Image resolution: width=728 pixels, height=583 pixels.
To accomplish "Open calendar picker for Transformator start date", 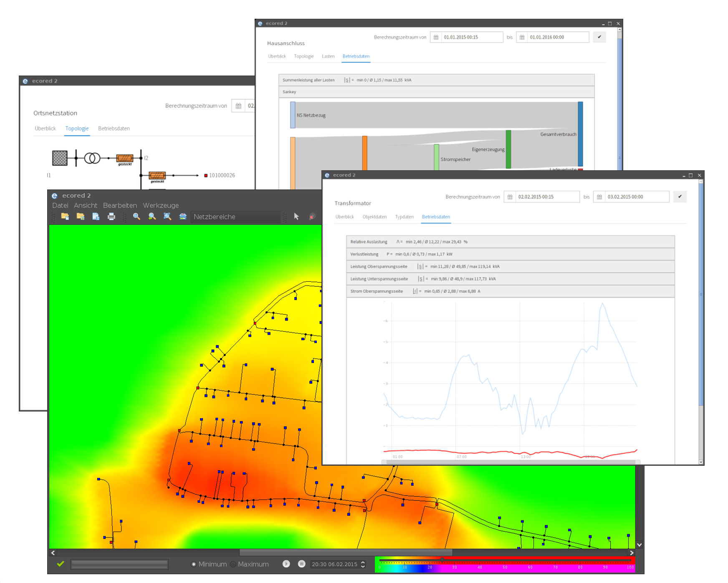I will (x=510, y=197).
